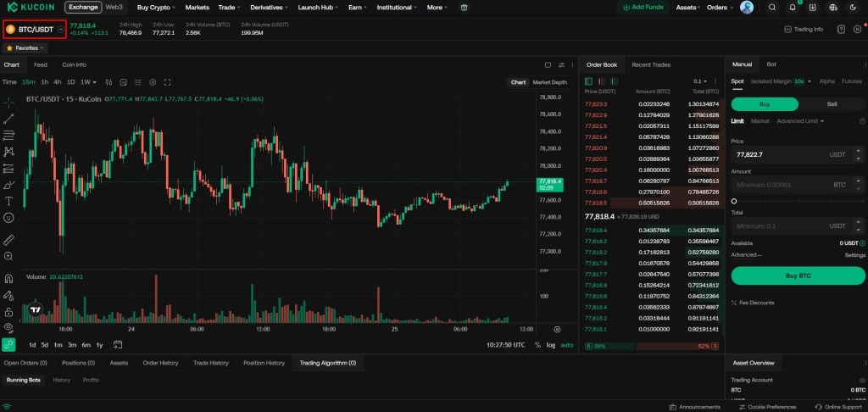Open trading page settings hexagon icon
This screenshot has width=868, height=412.
[858, 29]
